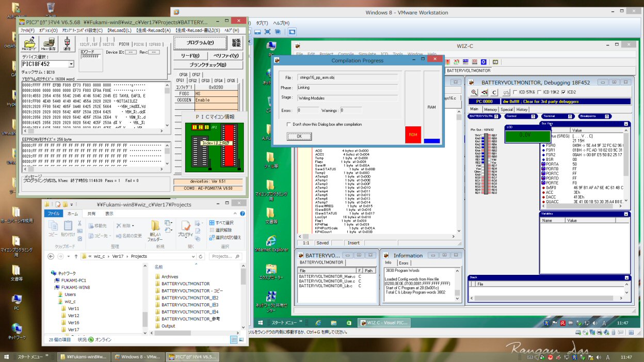Click the Explorer search box Projects...

click(226, 256)
